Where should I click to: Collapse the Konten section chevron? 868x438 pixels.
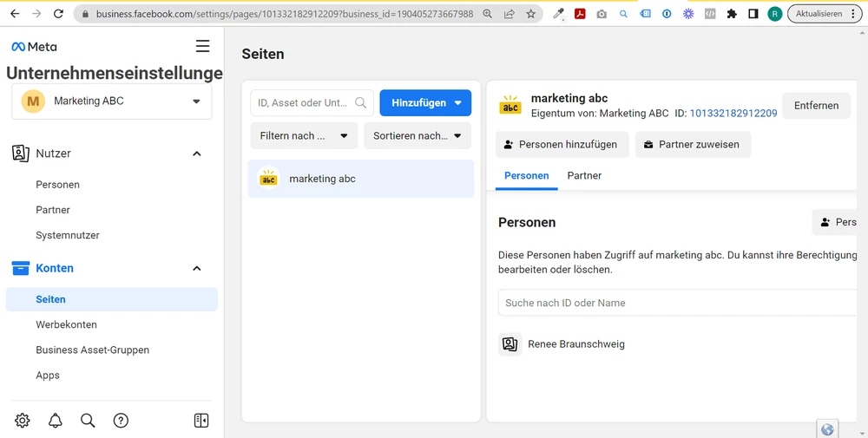coord(196,268)
